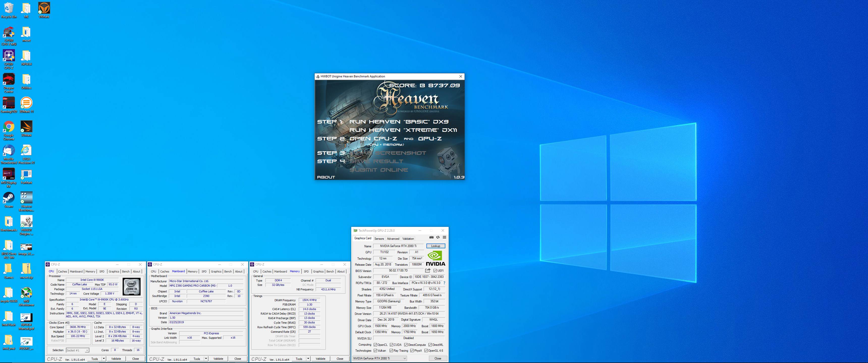Toggle the DirectML checkbox in GPU-Z
Screen dimensions: 868x363
430,345
